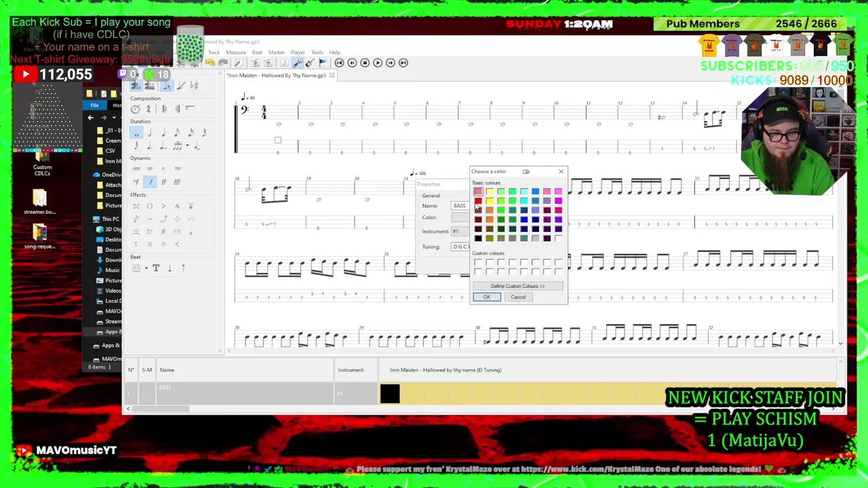Select the sixteenth note duration
The image size is (868, 488).
[190, 133]
